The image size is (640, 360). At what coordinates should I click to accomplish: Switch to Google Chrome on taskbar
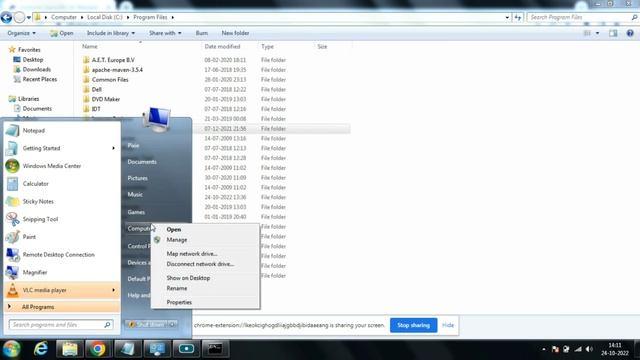pyautogui.click(x=98, y=349)
